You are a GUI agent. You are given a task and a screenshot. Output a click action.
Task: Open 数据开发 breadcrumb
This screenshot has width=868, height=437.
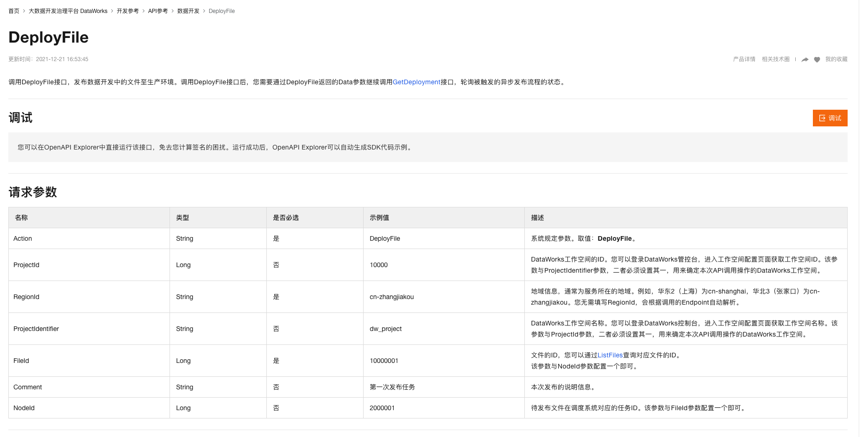point(189,11)
